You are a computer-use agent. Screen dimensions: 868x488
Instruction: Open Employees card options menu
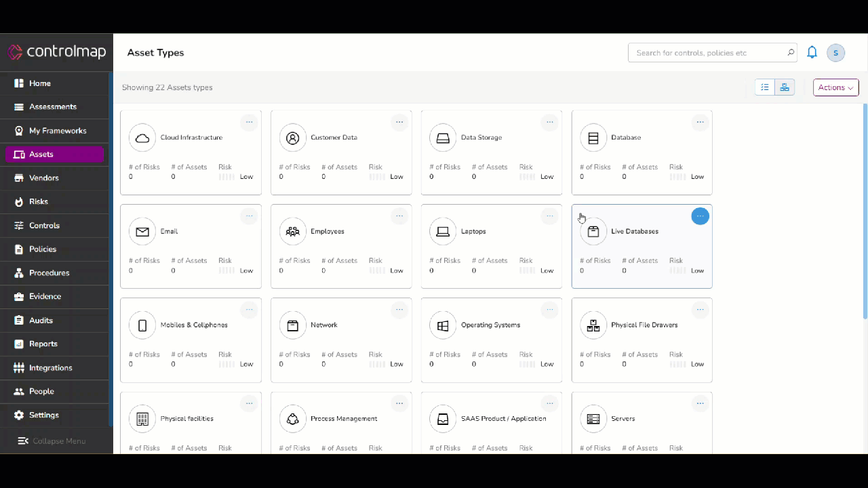click(x=399, y=216)
